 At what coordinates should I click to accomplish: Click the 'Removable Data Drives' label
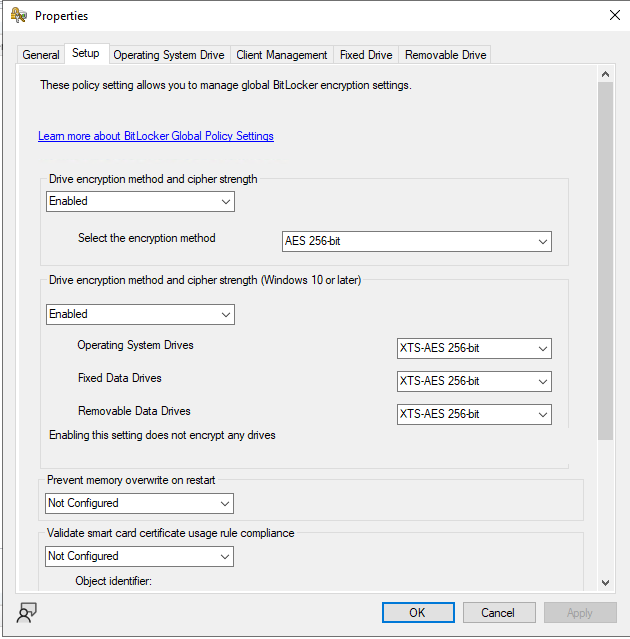(x=134, y=411)
